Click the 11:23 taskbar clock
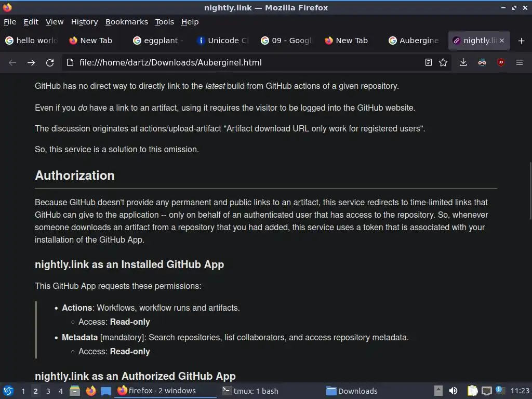The width and height of the screenshot is (532, 399). [520, 391]
